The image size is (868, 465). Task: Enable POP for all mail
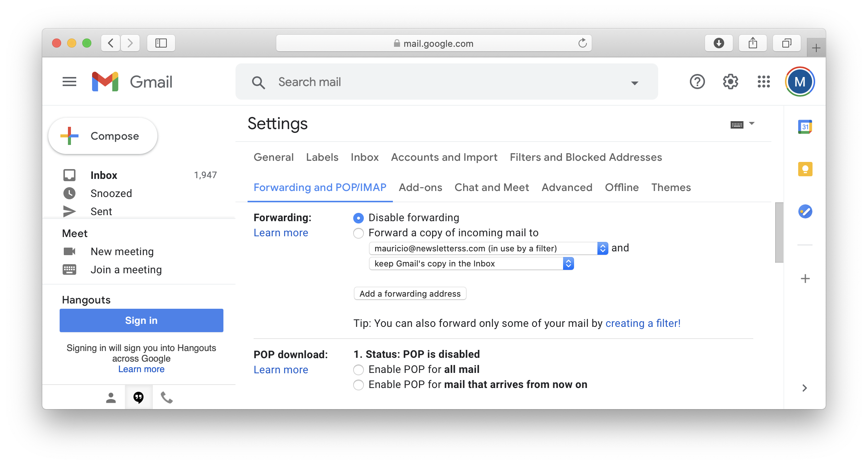coord(358,370)
